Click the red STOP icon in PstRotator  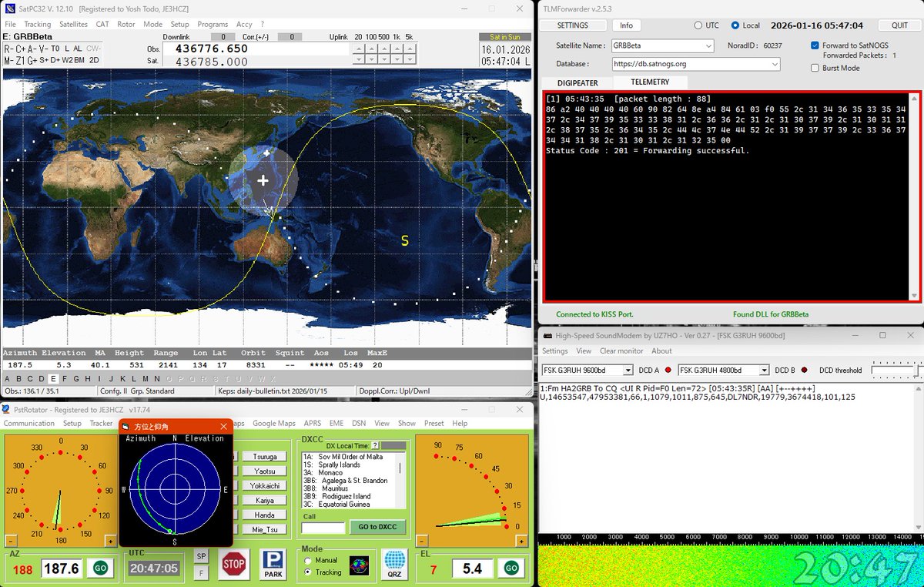click(x=233, y=564)
